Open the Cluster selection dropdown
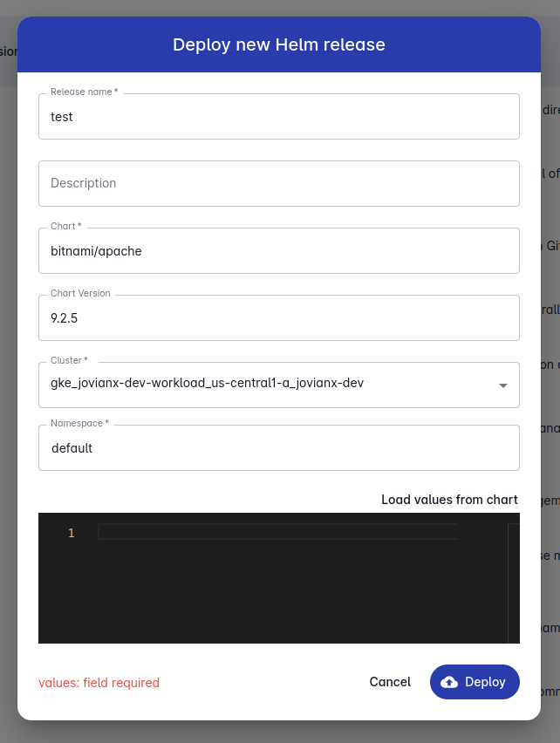Viewport: 560px width, 743px height. pyautogui.click(x=279, y=385)
